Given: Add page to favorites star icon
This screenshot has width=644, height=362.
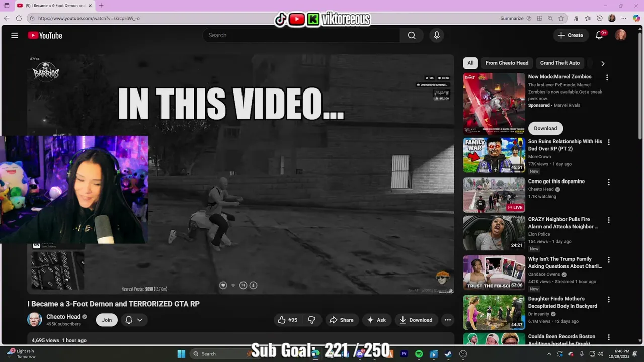Looking at the screenshot, I should [561, 18].
